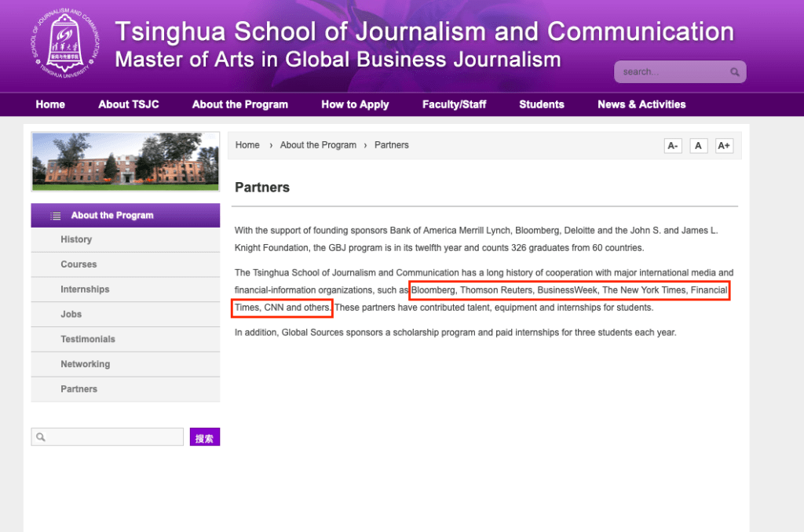The width and height of the screenshot is (804, 532).
Task: Go to the Faculty/Staff menu
Action: (454, 104)
